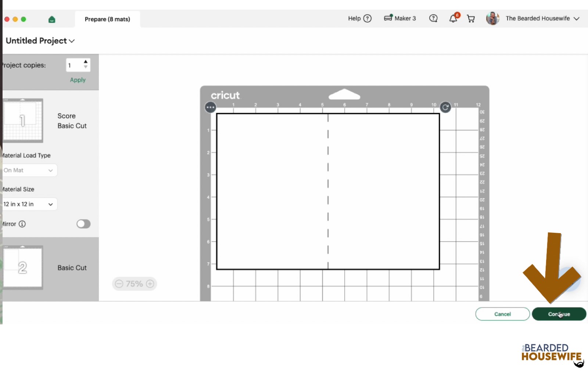Open Material Size 12 in x 12 in dropdown
This screenshot has width=588, height=374.
(x=29, y=204)
